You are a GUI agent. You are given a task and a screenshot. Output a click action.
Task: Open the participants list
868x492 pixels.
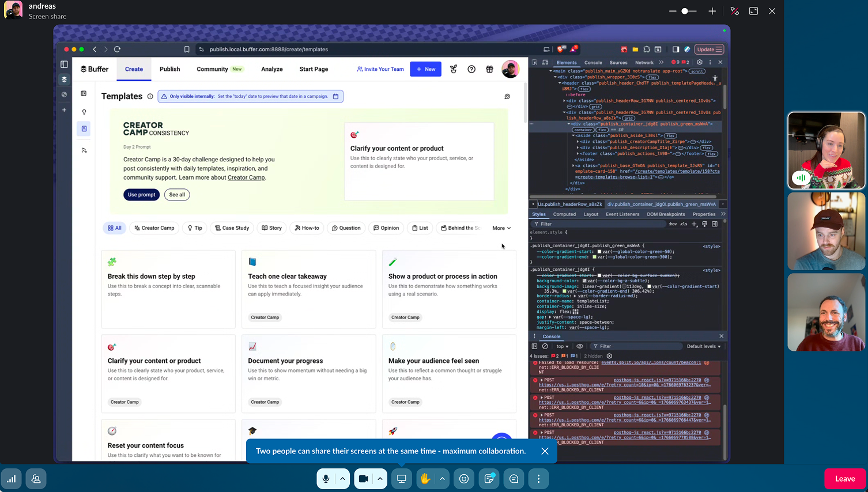[x=36, y=479]
